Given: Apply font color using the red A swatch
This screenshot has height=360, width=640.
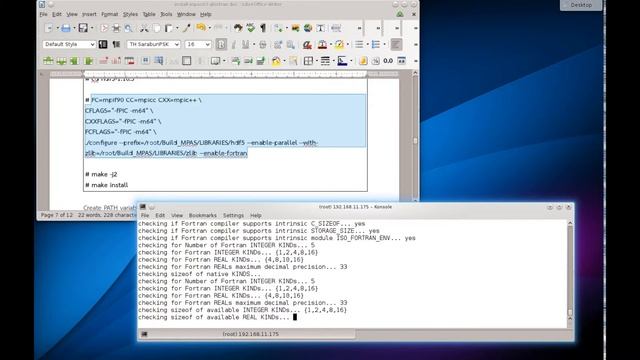Looking at the screenshot, I should [322, 44].
